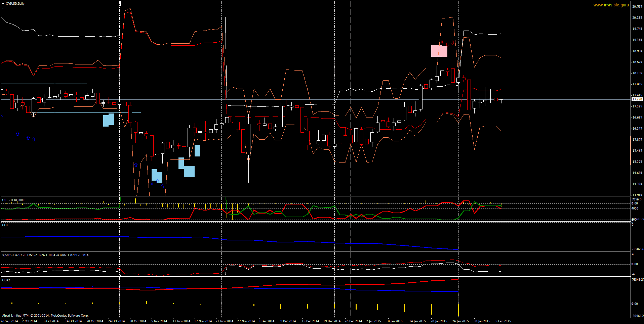Screen dimensions: 644x324
Task: Click the 11 Nov 2014 date label
Action: (x=182, y=321)
